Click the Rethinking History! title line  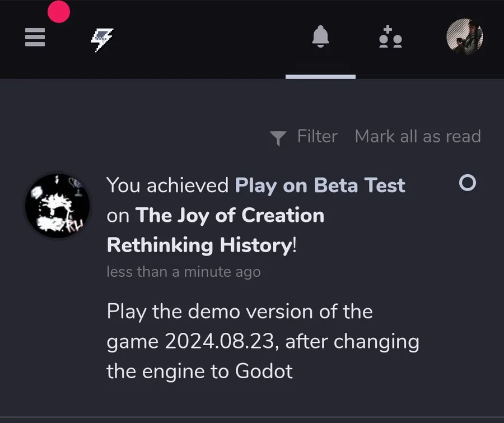[202, 245]
